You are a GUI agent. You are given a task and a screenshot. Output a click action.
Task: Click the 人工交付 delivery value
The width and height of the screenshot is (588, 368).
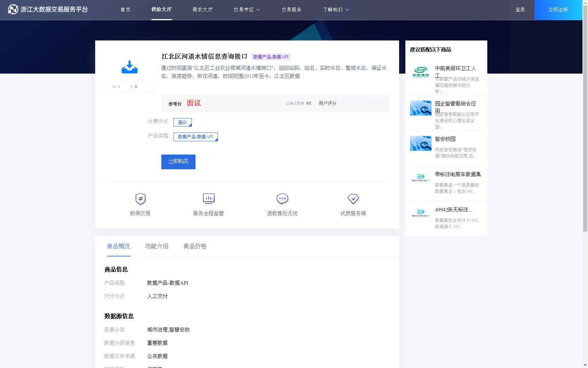tap(158, 296)
